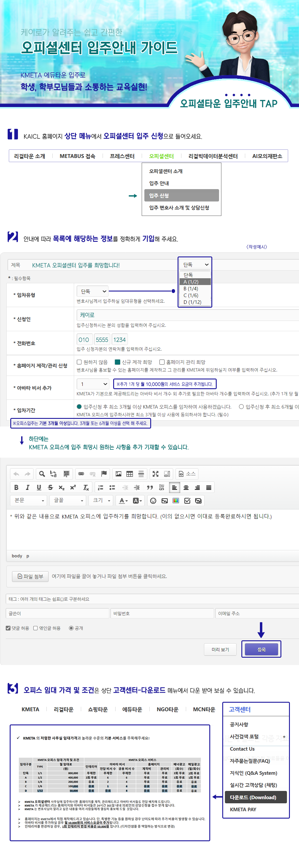Maximize the editor area

pyautogui.click(x=156, y=474)
